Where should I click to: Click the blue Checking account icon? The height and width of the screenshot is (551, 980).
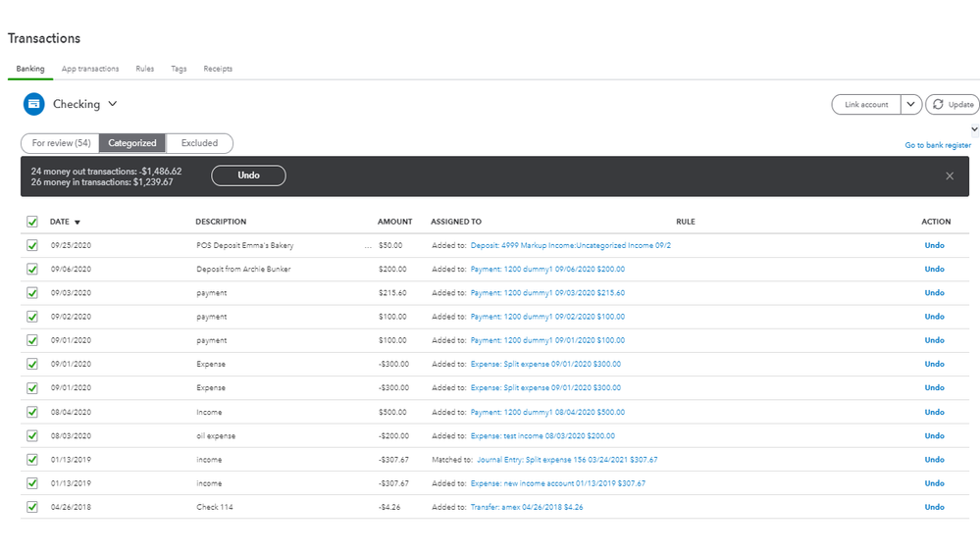coord(33,104)
